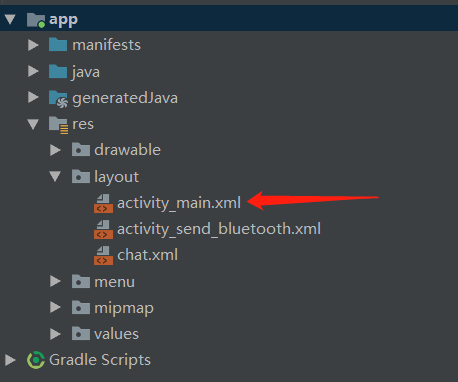Screen dimensions: 458x382
Task: Open chat.xml file name
Action: pyautogui.click(x=147, y=255)
